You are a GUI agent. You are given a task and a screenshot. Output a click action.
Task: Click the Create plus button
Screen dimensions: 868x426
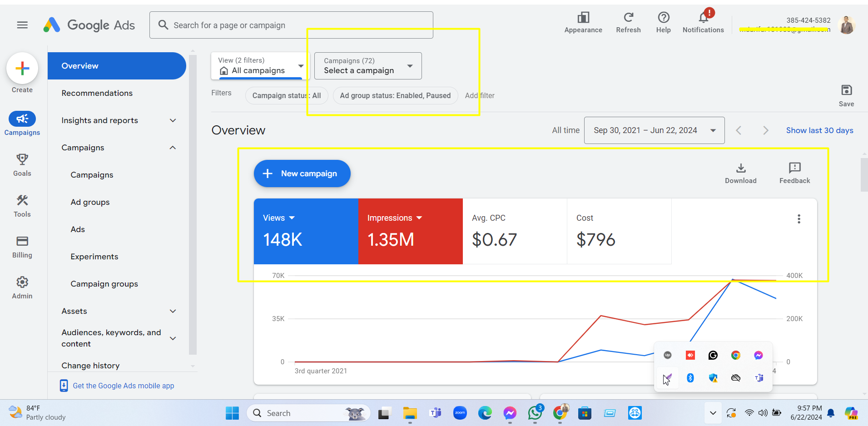coord(22,68)
